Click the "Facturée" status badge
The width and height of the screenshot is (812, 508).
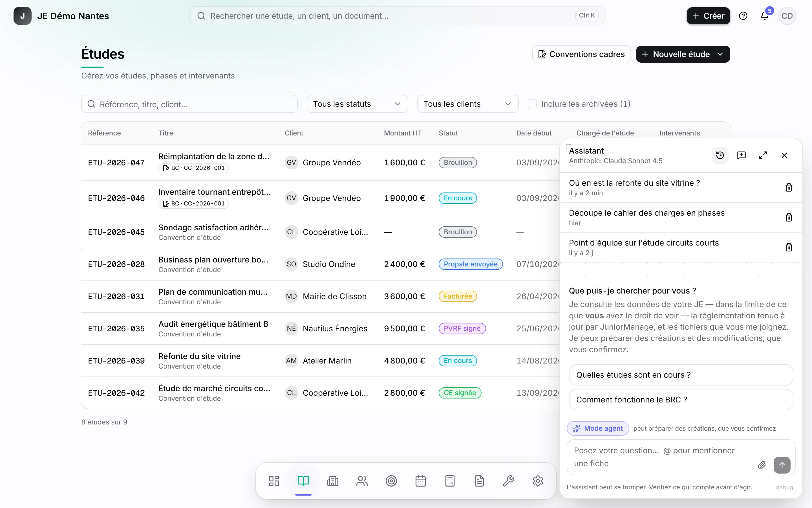458,296
